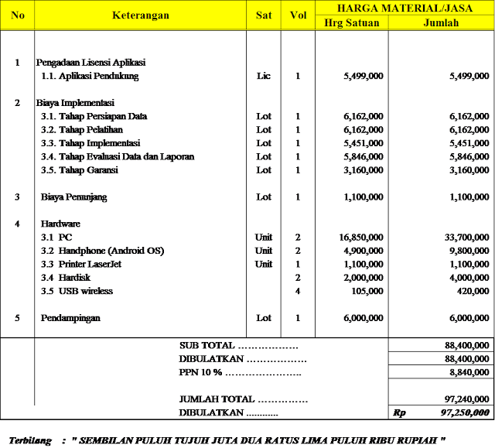Select '3.3. Tahap Implementasi' cell
The height and width of the screenshot is (448, 495).
coord(90,143)
